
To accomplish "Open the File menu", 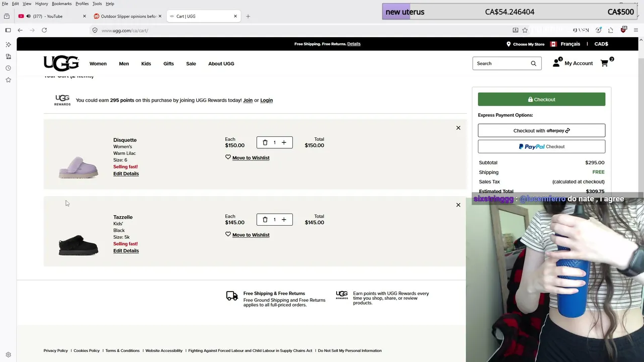I will tap(5, 4).
